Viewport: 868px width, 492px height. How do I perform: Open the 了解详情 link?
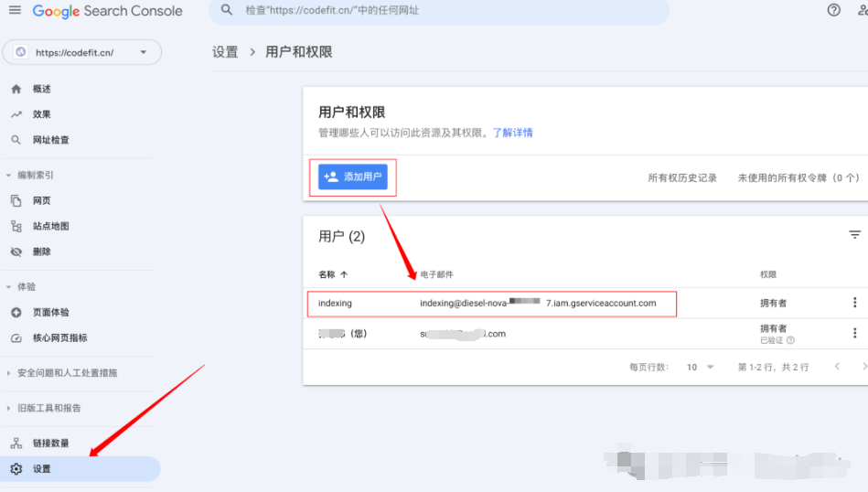coord(512,133)
